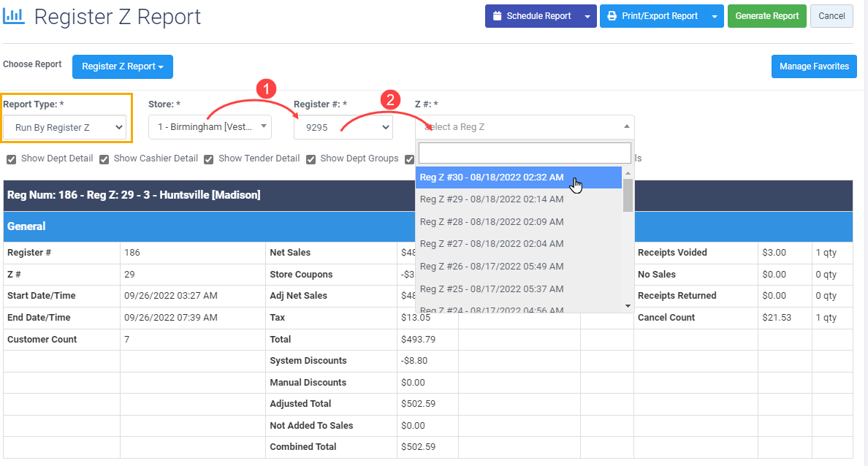Image resolution: width=868 pixels, height=466 pixels.
Task: Toggle the Show Cashier Detail checkbox
Action: tap(104, 159)
